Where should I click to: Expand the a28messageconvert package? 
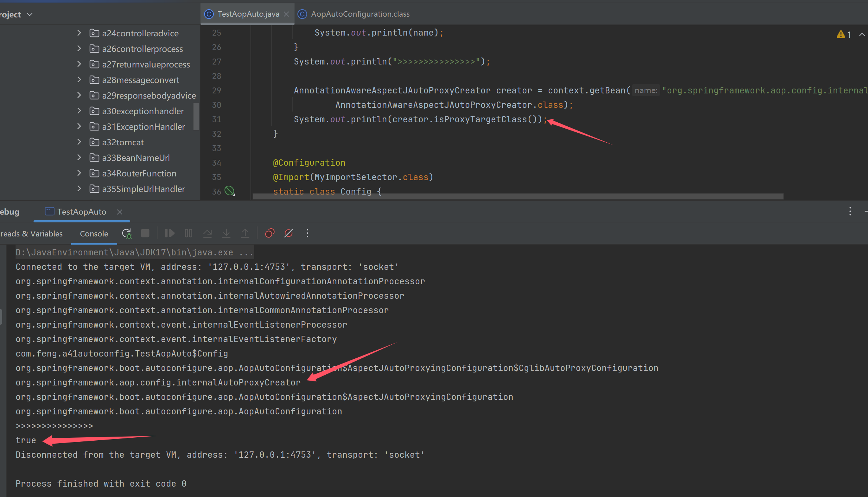79,80
